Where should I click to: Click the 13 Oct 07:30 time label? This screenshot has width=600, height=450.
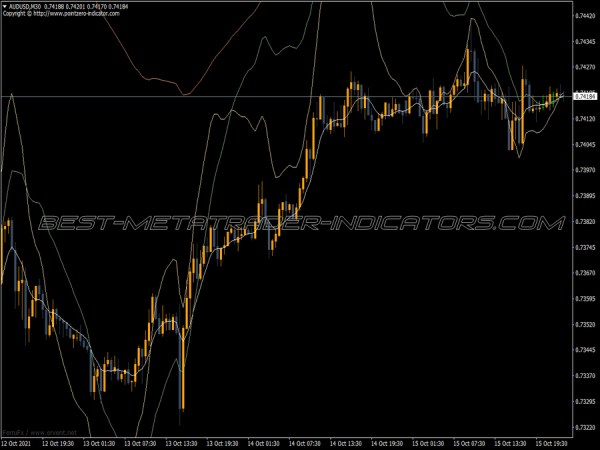[x=140, y=443]
